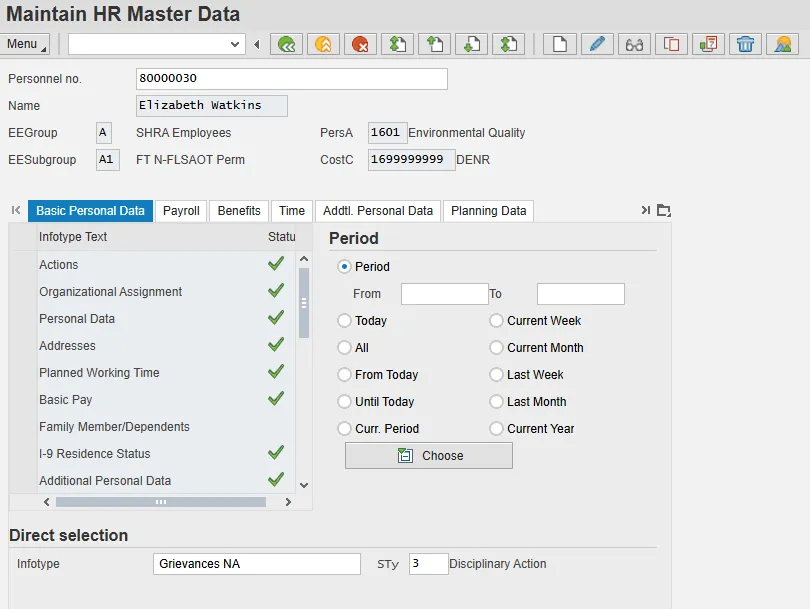Click the Delete trash can icon
Screen dimensions: 810x609
tap(745, 44)
